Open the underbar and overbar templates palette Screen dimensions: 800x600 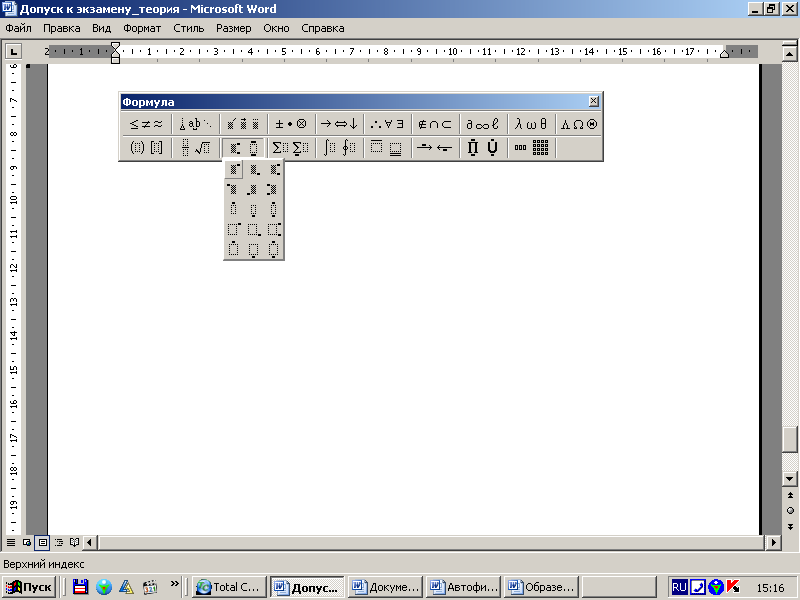(387, 148)
